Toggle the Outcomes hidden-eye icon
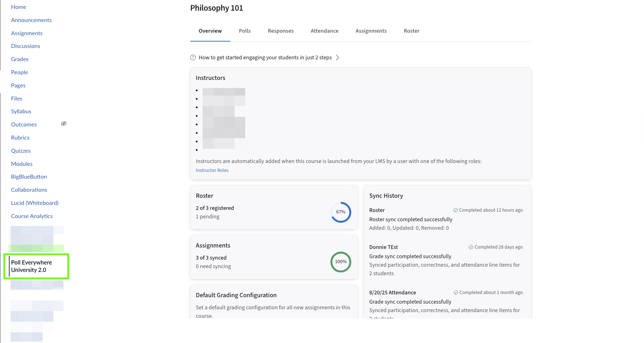 [64, 124]
